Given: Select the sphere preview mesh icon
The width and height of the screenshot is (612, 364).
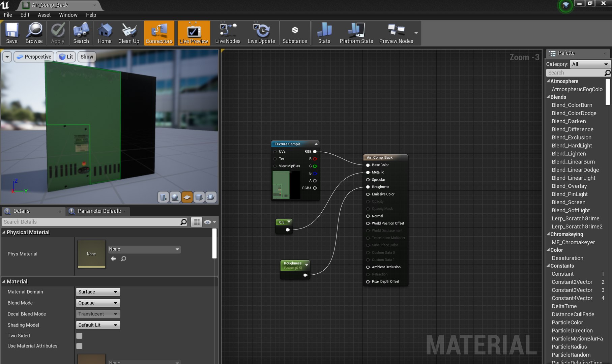Looking at the screenshot, I should click(x=175, y=197).
